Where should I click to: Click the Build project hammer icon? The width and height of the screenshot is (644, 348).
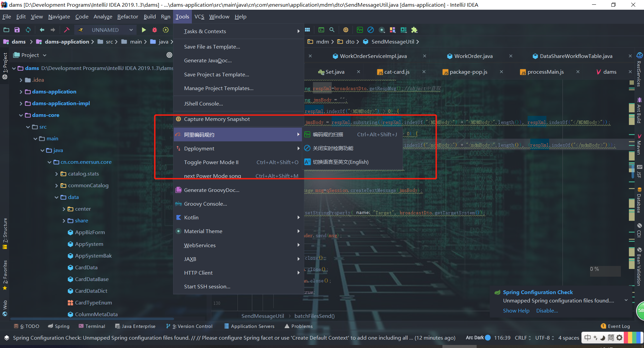pyautogui.click(x=67, y=30)
